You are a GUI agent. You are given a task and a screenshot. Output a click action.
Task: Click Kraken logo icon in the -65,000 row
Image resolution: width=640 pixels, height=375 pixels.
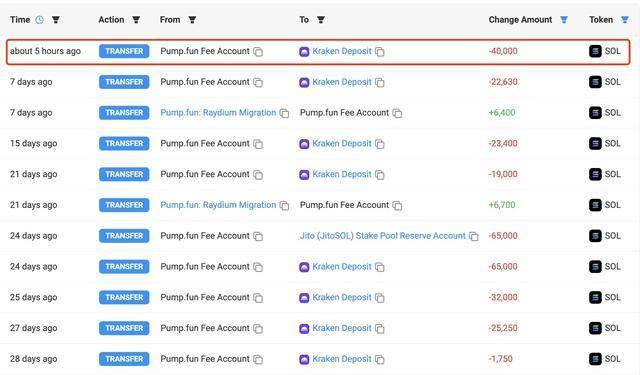point(304,267)
